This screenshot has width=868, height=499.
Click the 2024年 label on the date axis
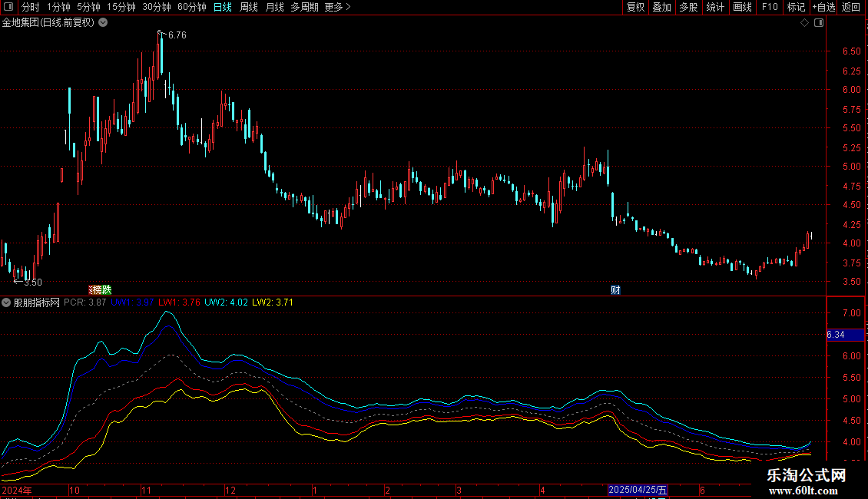(x=17, y=491)
